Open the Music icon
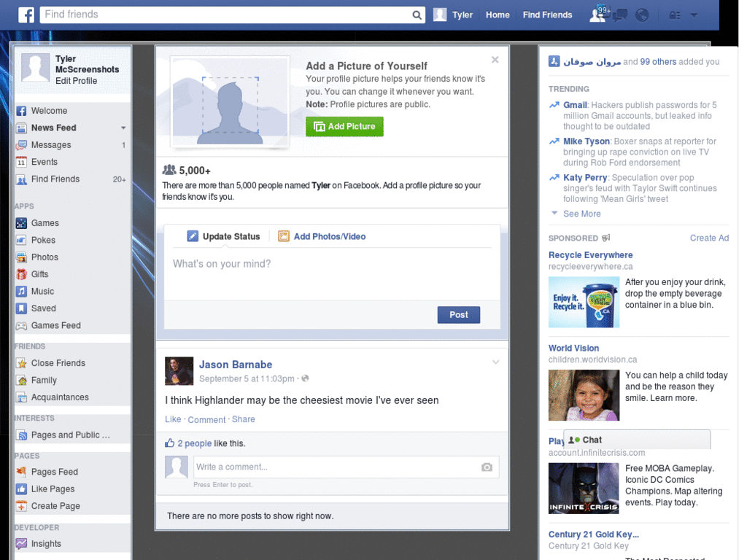Image resolution: width=747 pixels, height=560 pixels. pos(21,292)
